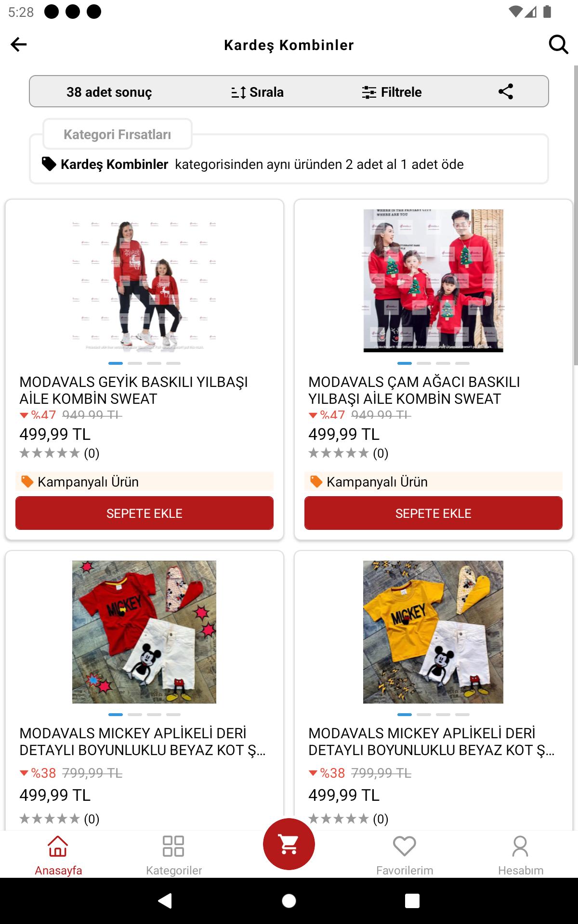578x924 pixels.
Task: View the red Mickey t-shirt set photo
Action: pyautogui.click(x=144, y=632)
